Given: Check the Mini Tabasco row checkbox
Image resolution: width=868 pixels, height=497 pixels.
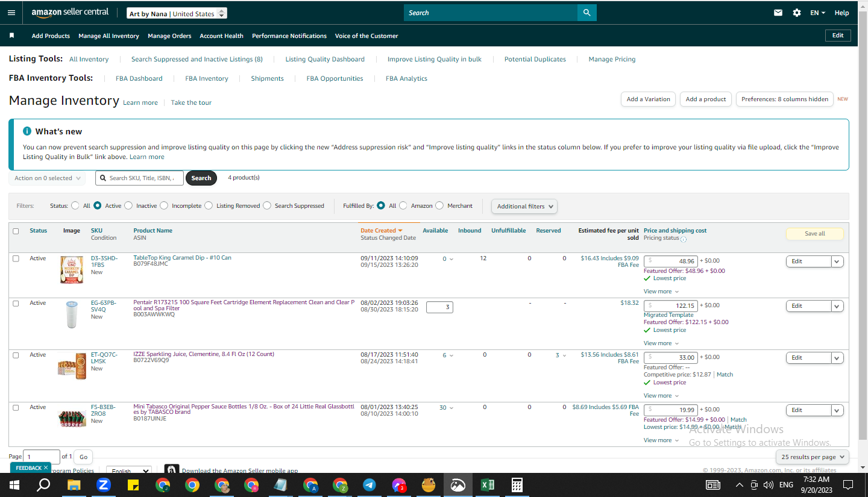Looking at the screenshot, I should point(16,407).
